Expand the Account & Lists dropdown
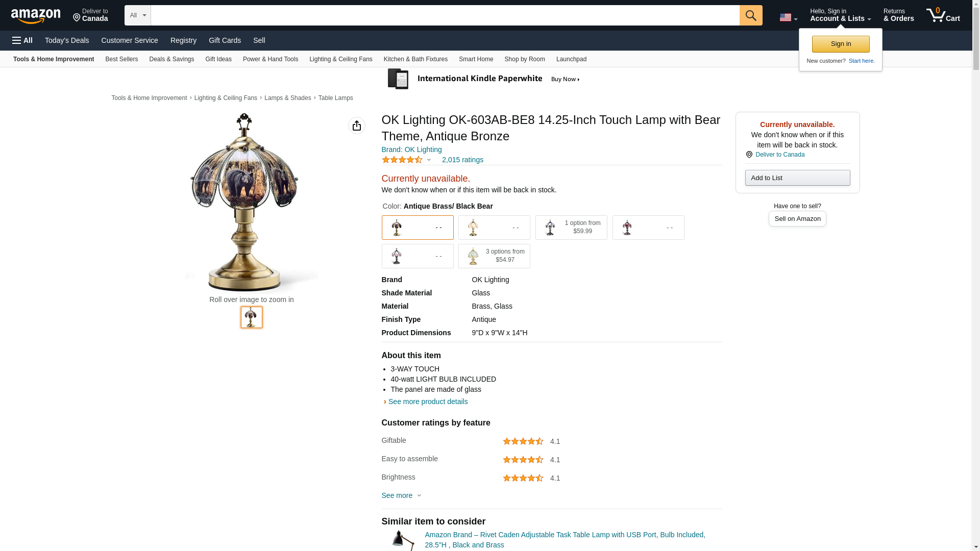Image resolution: width=980 pixels, height=551 pixels. [840, 15]
